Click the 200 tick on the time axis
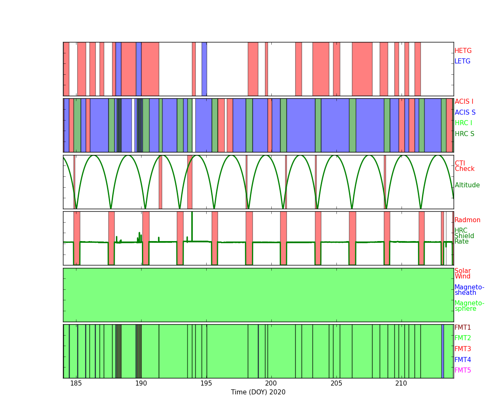 (x=271, y=383)
